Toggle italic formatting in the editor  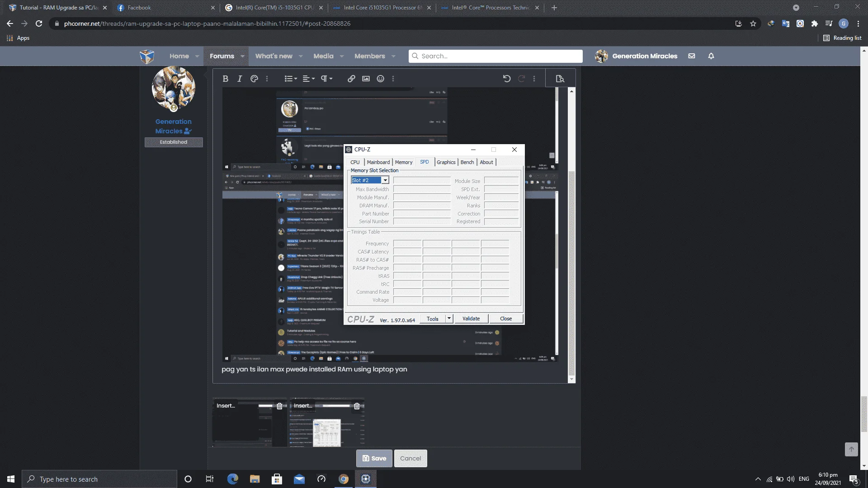coord(240,79)
